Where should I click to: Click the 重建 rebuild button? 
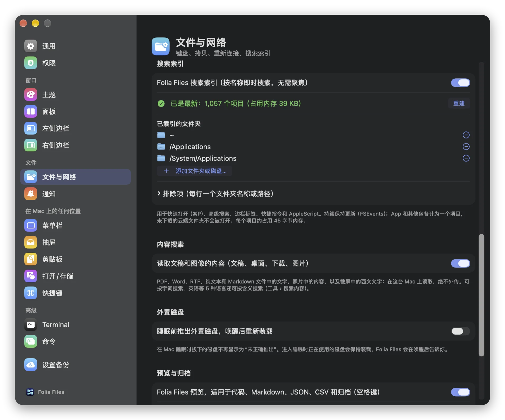[459, 103]
